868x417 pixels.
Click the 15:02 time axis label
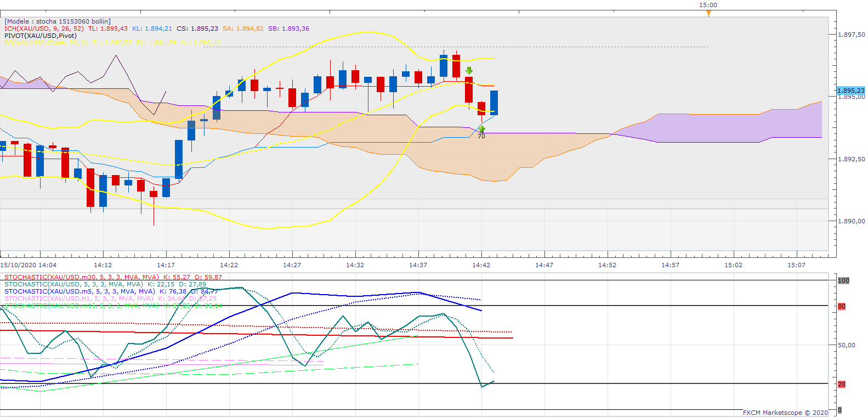click(733, 265)
